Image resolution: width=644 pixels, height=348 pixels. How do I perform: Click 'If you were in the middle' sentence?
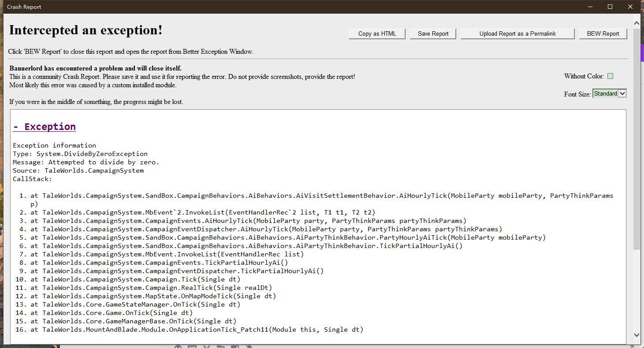[96, 102]
